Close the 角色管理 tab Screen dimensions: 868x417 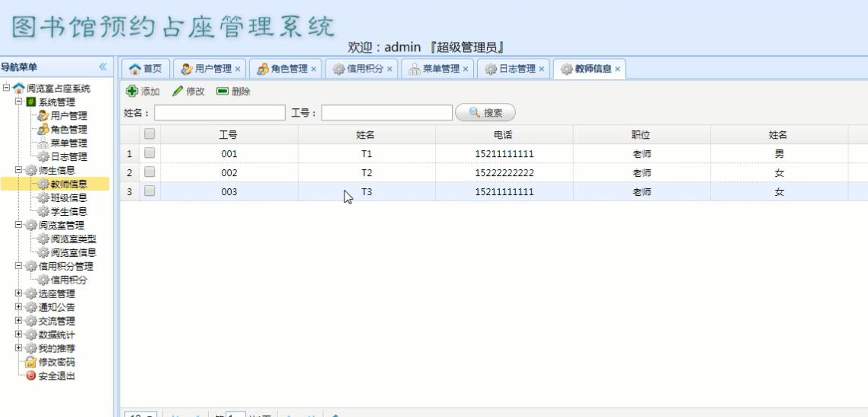[313, 69]
